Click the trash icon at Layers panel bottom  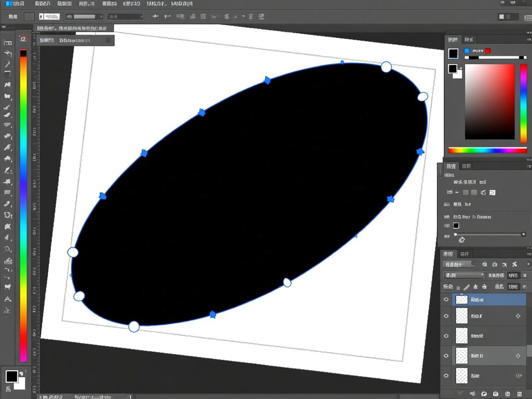click(519, 394)
